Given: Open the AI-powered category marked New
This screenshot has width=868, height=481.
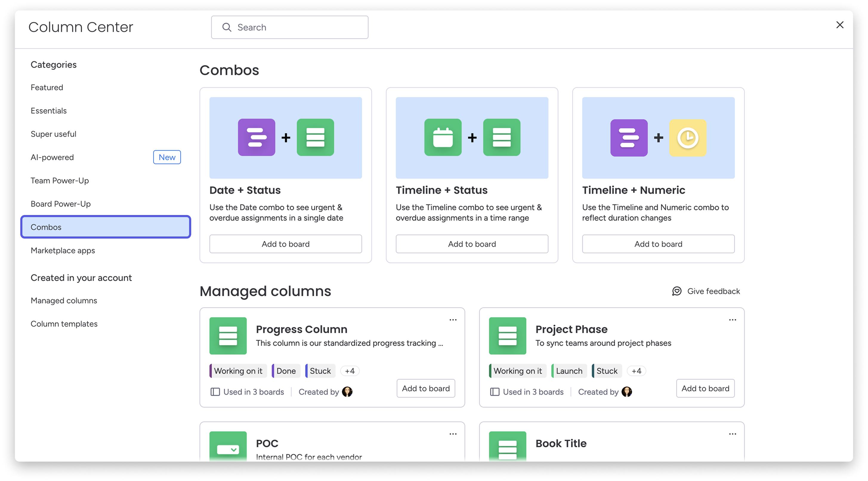Looking at the screenshot, I should click(52, 157).
